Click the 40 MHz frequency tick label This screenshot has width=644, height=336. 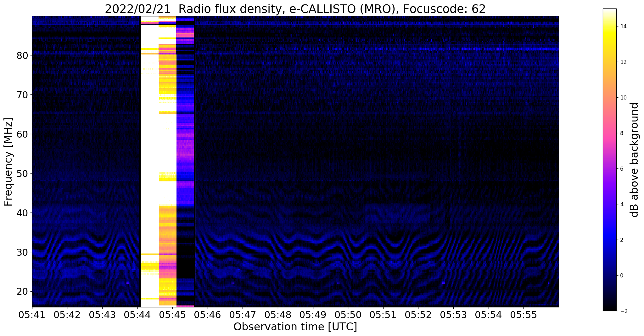pyautogui.click(x=22, y=213)
